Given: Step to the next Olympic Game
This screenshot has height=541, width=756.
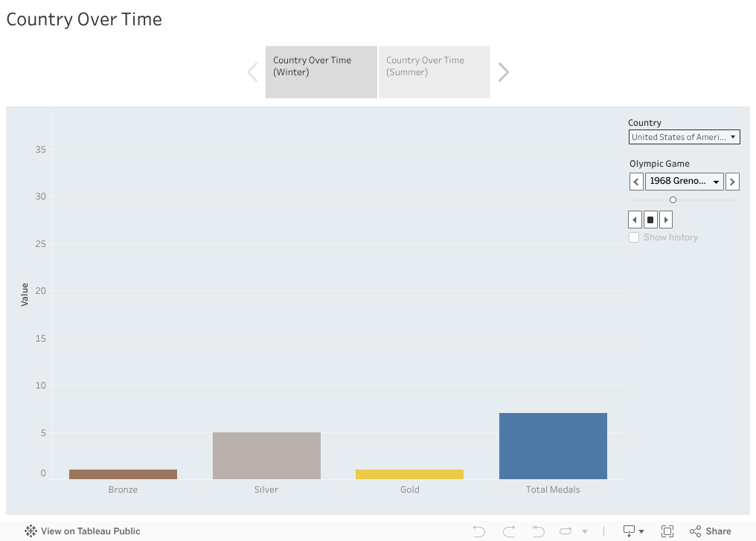Looking at the screenshot, I should coord(732,182).
